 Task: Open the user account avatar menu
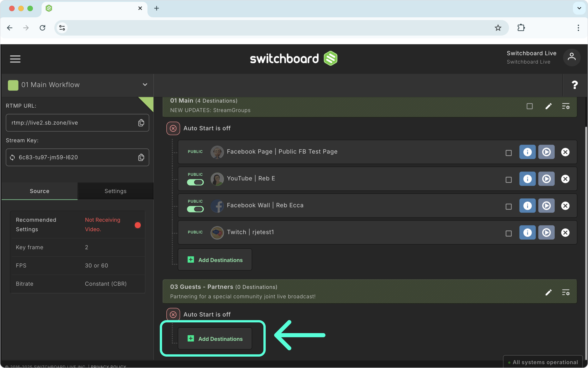click(x=571, y=57)
